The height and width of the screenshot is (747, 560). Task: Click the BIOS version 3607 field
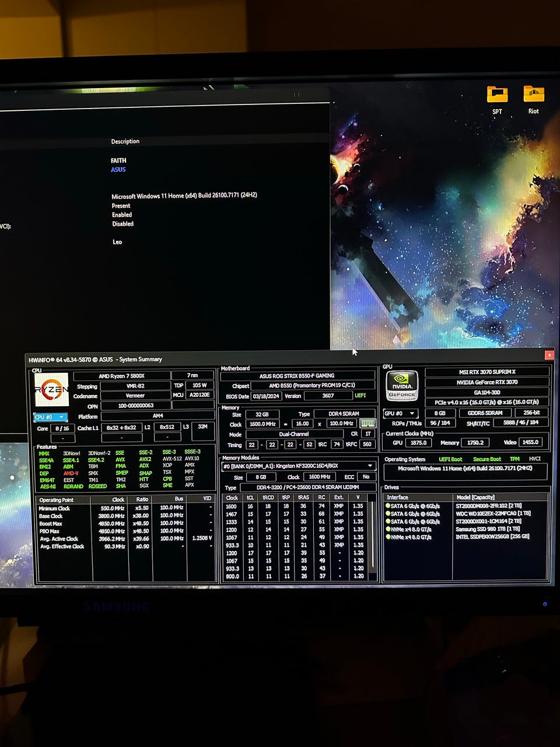(x=328, y=396)
